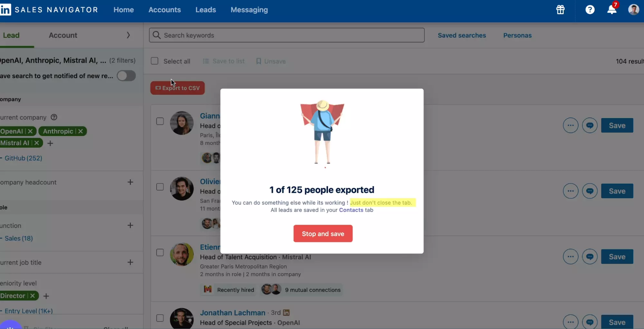Open the gift rewards icon

coord(560,10)
